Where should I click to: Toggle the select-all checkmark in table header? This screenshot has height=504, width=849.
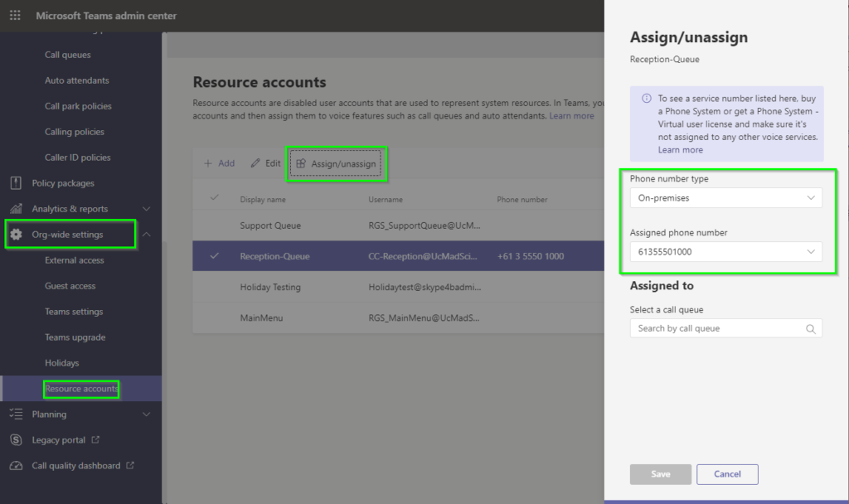(215, 197)
